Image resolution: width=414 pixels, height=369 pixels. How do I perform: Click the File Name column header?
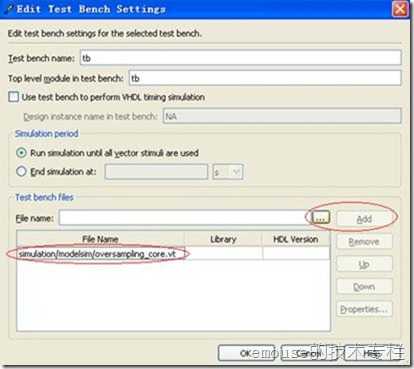click(101, 239)
